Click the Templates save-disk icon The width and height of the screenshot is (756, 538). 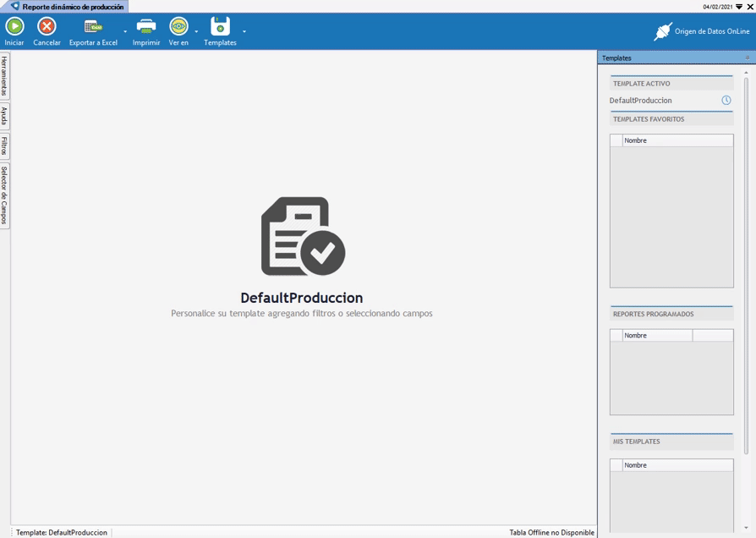(x=220, y=26)
